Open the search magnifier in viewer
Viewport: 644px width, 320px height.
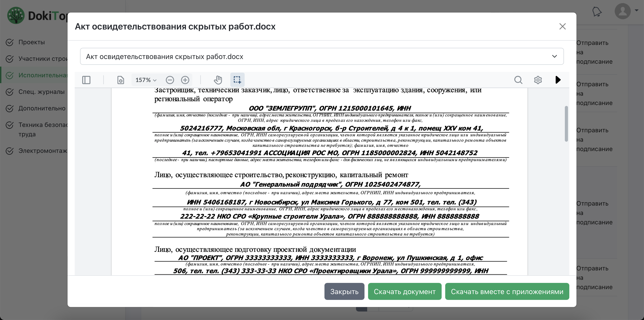(x=518, y=80)
